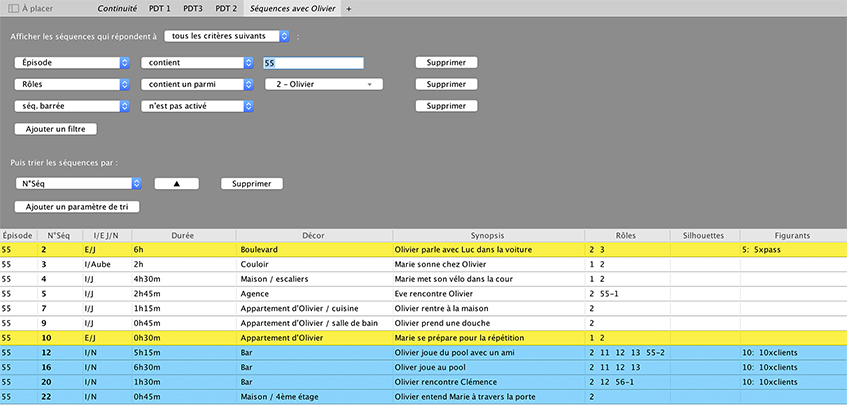Viewport: 847px width, 405px height.
Task: Click the '5: 5xpass' figurants cell
Action: click(x=793, y=249)
